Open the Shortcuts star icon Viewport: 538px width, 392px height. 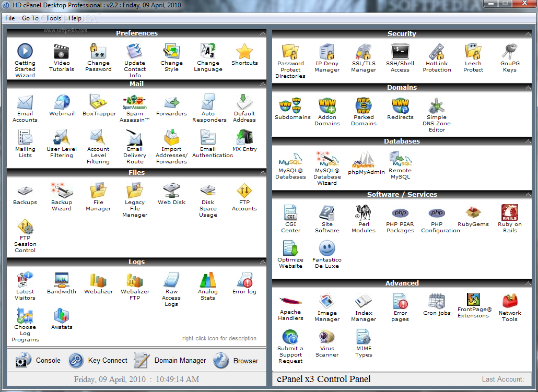(x=244, y=51)
